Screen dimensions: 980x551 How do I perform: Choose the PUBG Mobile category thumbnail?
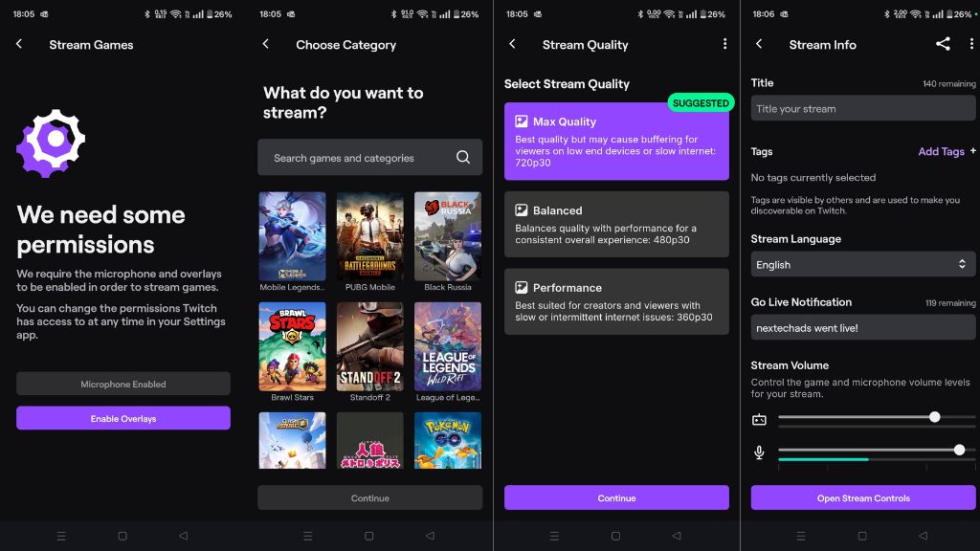(370, 236)
